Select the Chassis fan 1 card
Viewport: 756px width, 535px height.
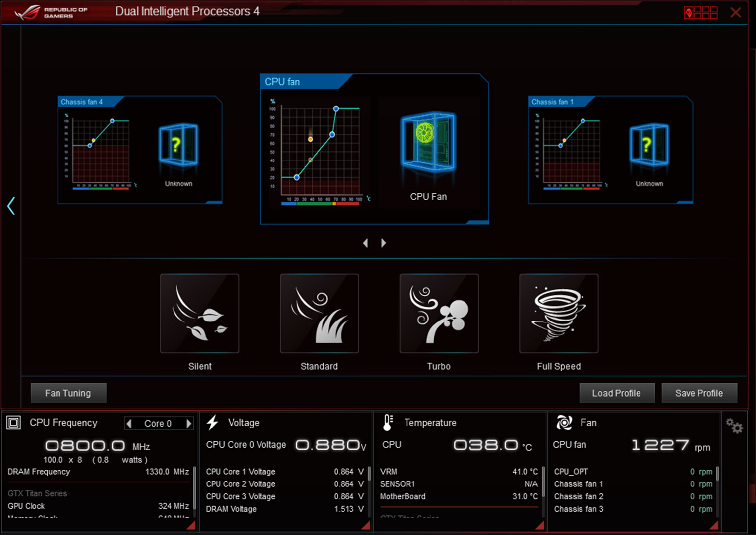tap(610, 150)
